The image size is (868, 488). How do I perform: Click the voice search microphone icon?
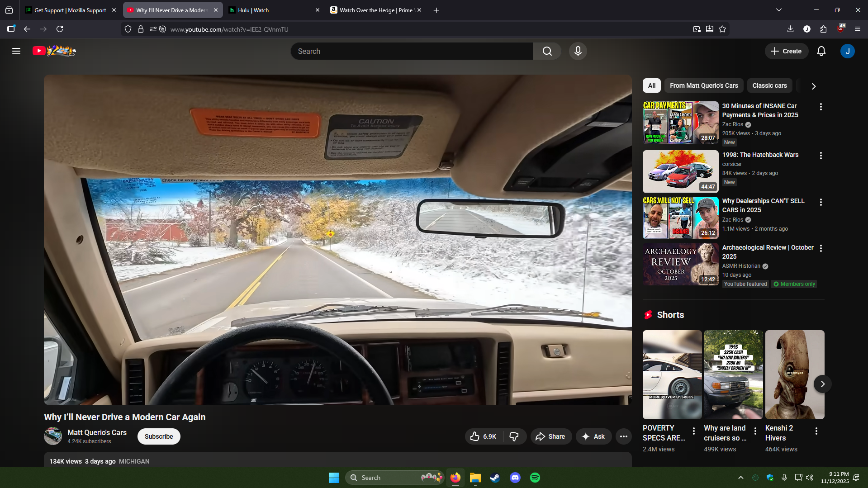578,51
